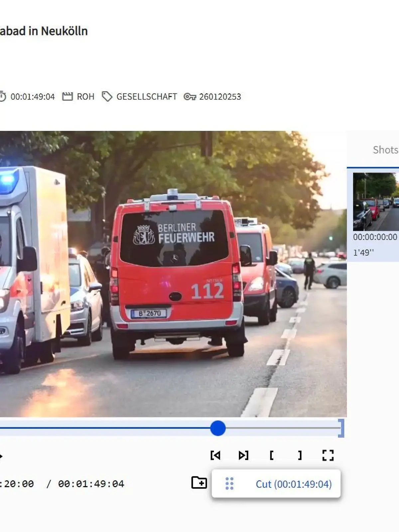Click the ROH label
Screen dimensions: 399x532
click(x=85, y=97)
